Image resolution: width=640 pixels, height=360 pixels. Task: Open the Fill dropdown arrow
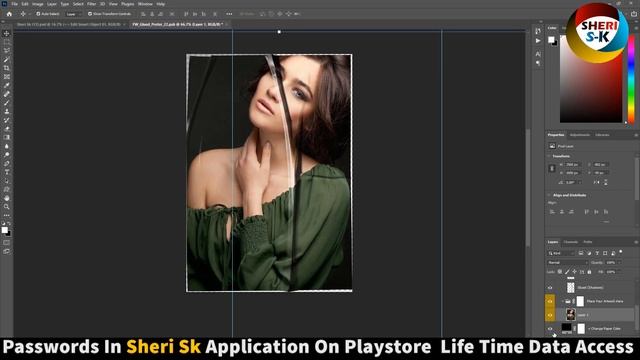click(x=619, y=272)
